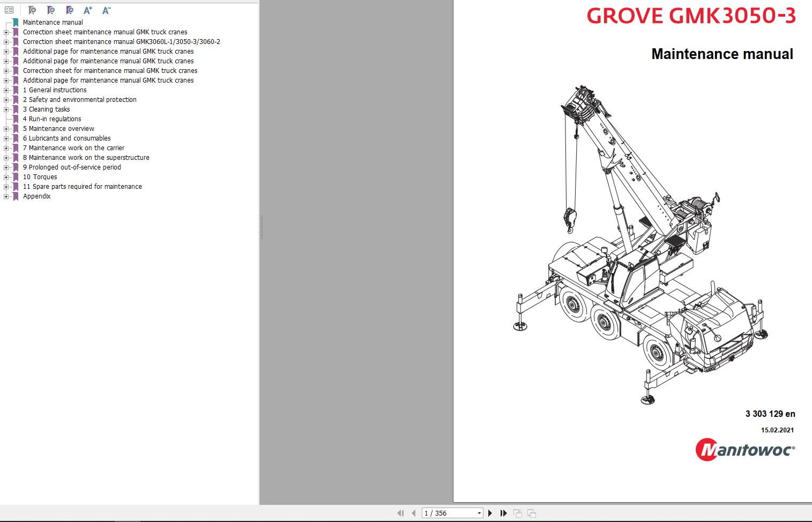Go to 1 General instructions

(x=55, y=90)
